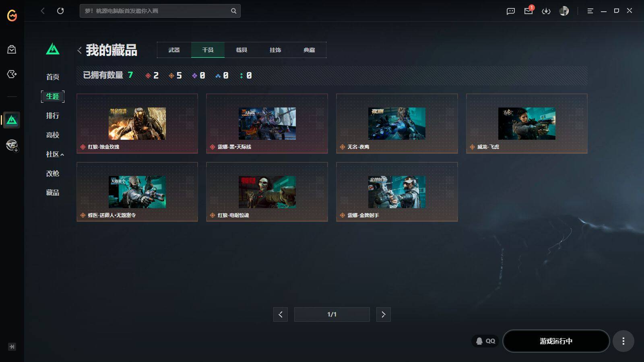Open the download manager icon
The width and height of the screenshot is (644, 362).
pos(546,11)
